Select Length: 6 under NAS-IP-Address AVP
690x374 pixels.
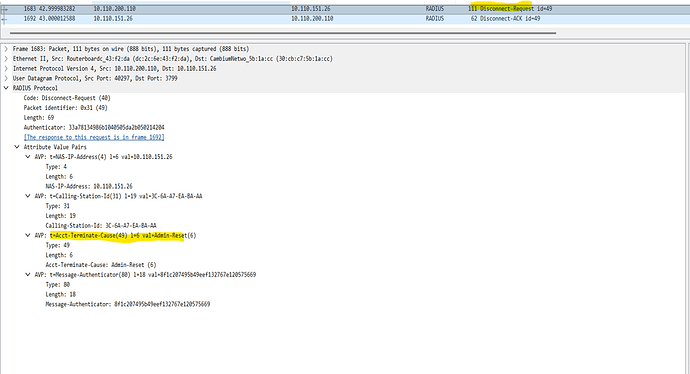(59, 176)
